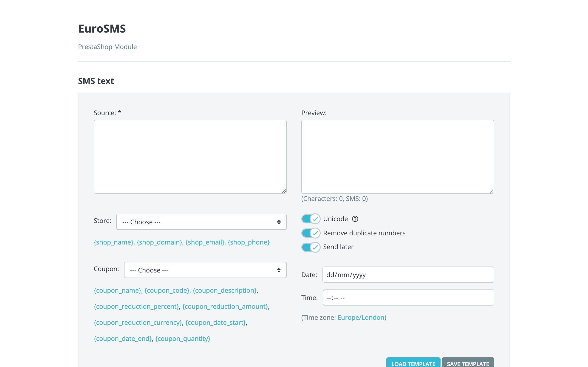The image size is (588, 367).
Task: Click the Load Template button
Action: click(413, 363)
